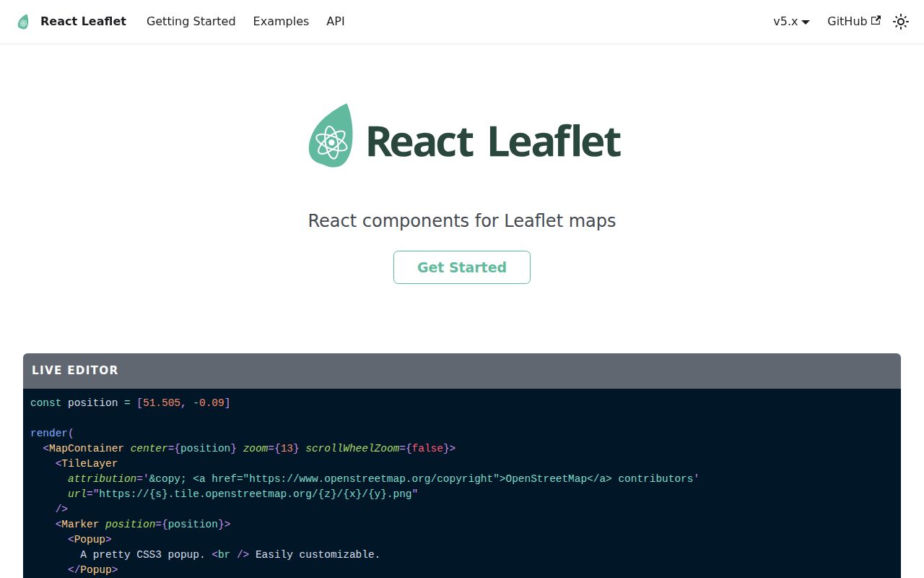
Task: Click the closing '</Popup>' code line
Action: pos(93,569)
